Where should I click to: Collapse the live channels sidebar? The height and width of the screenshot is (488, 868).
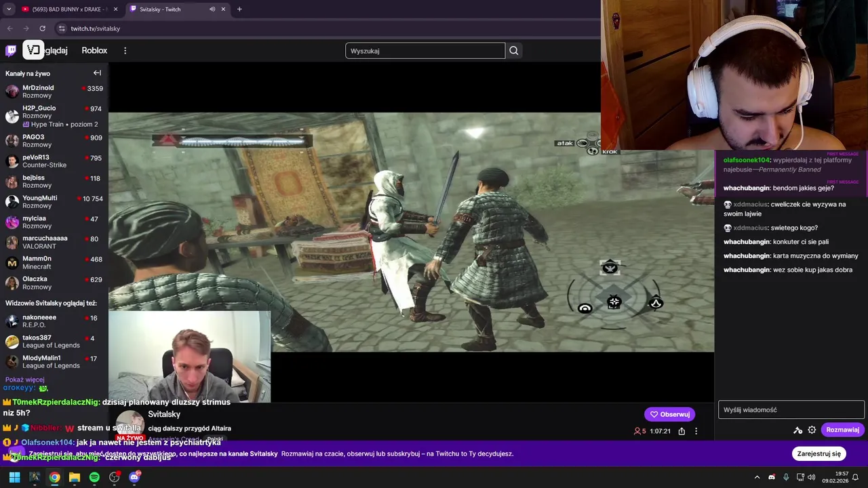coord(97,73)
